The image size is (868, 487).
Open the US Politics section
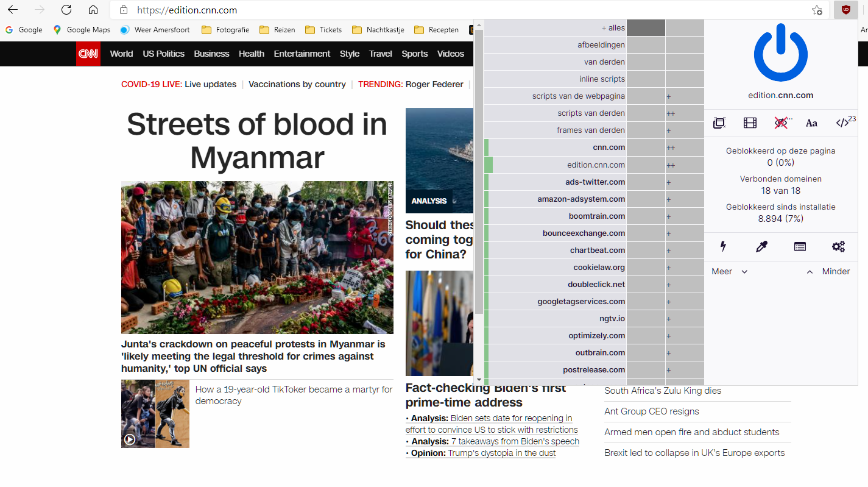[163, 54]
